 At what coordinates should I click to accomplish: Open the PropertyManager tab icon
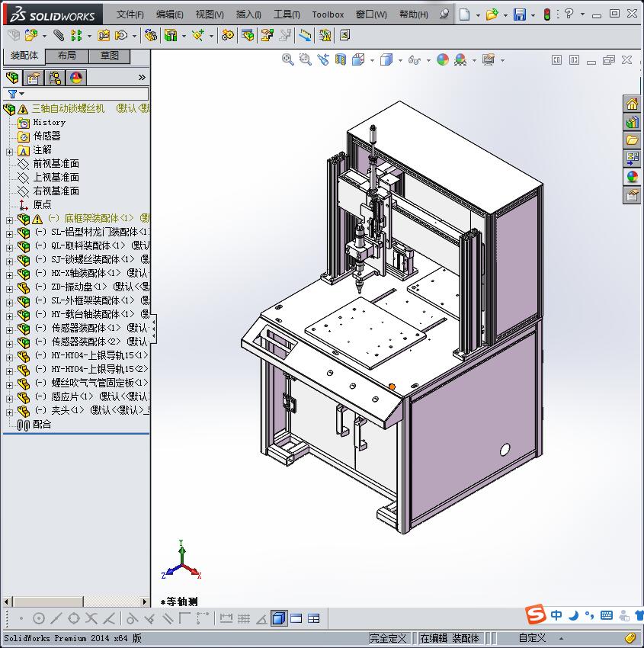(x=34, y=77)
